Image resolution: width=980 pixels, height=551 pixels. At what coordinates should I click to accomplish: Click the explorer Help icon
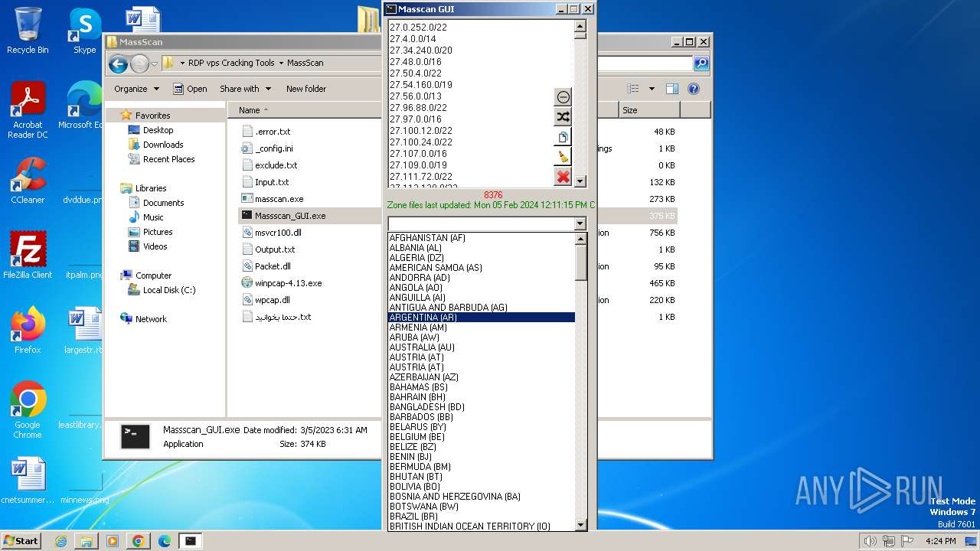pos(694,89)
